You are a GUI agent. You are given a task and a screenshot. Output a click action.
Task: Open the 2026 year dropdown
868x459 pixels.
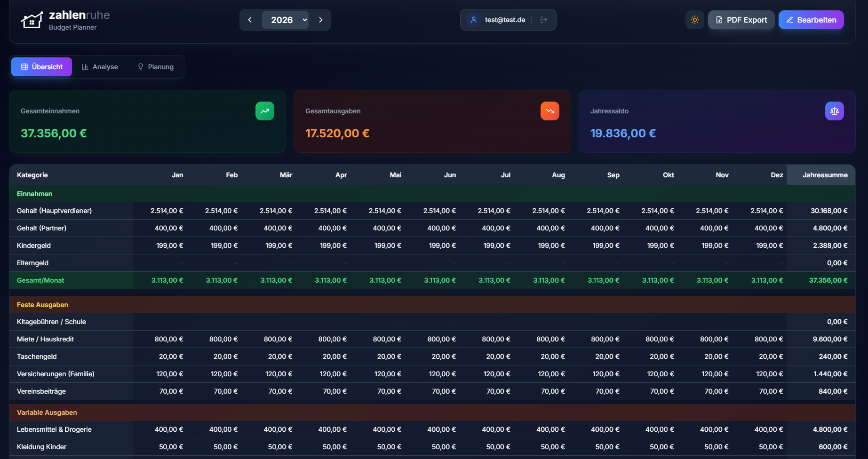pos(285,20)
